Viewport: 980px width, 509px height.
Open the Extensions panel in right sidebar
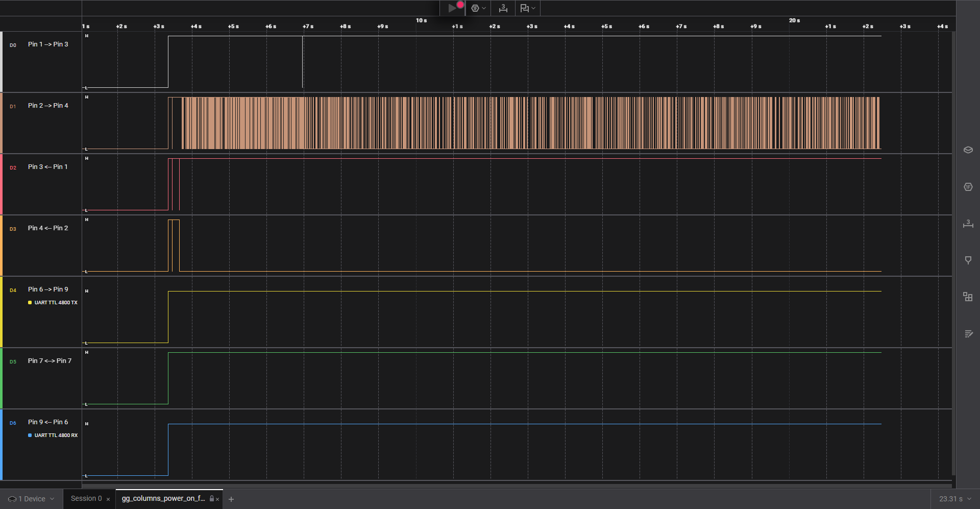click(968, 297)
